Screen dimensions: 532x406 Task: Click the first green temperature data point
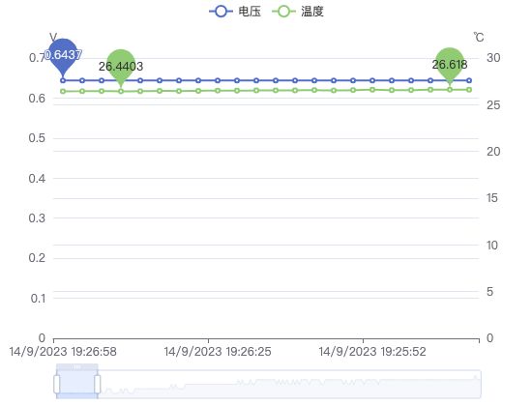[x=63, y=91]
